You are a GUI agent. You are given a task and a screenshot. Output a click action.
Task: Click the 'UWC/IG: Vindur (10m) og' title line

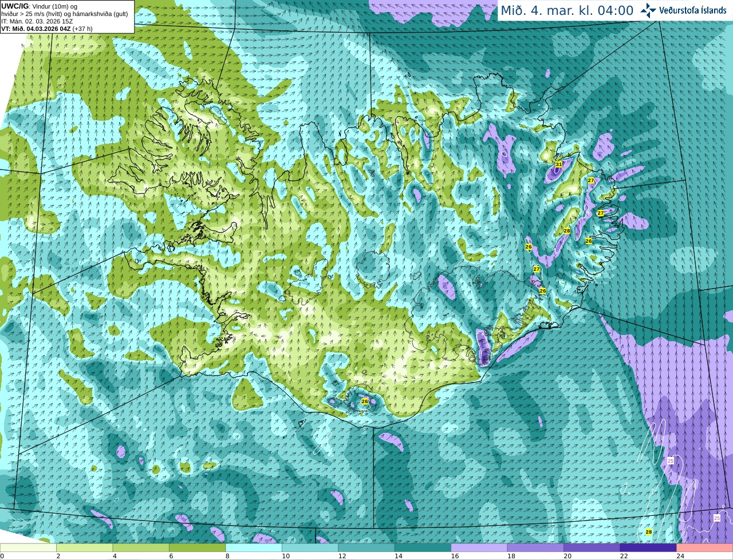coord(40,6)
